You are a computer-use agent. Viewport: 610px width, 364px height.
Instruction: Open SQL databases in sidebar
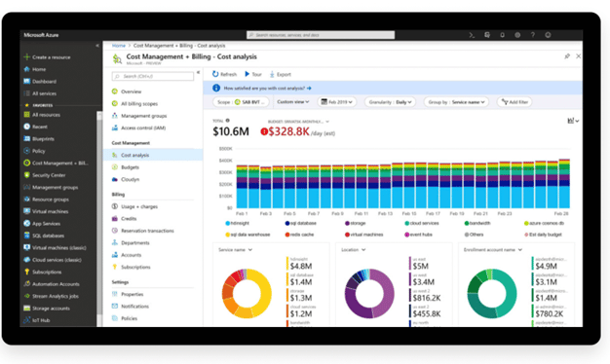coord(44,236)
